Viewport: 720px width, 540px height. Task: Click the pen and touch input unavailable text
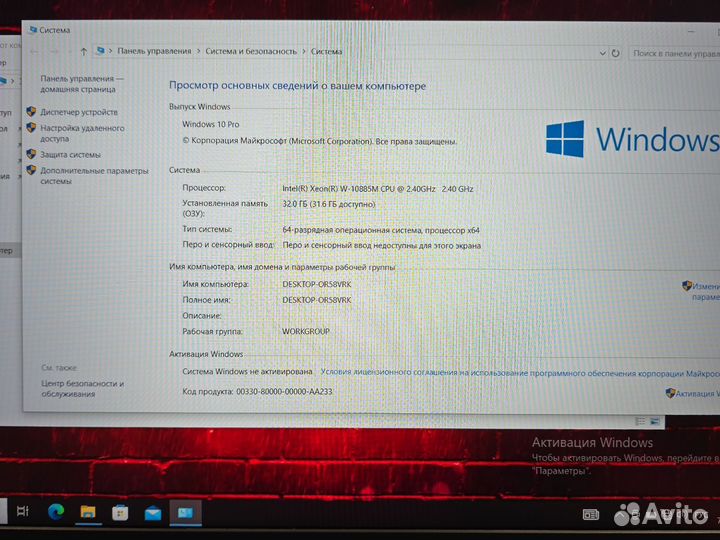(382, 246)
